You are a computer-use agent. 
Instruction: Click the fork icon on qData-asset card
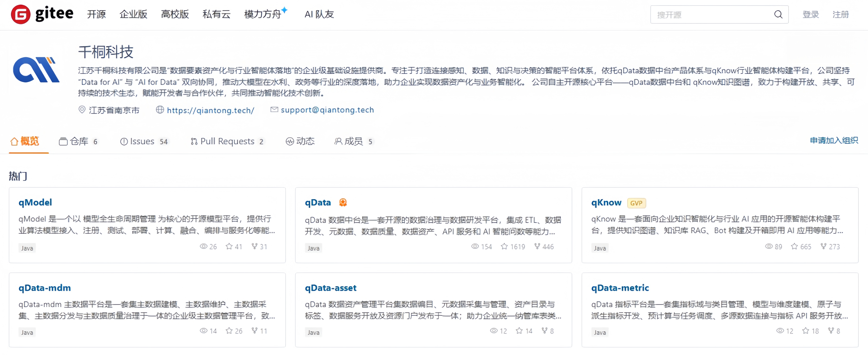click(545, 330)
